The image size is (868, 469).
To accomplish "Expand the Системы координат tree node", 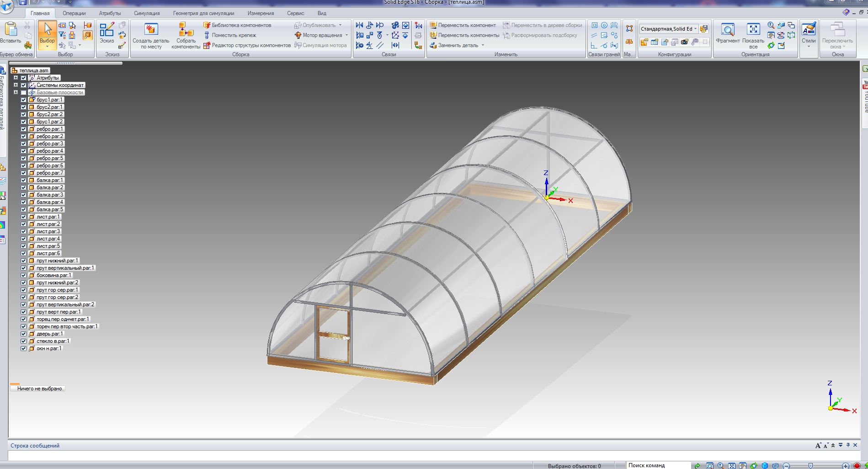I will (16, 85).
